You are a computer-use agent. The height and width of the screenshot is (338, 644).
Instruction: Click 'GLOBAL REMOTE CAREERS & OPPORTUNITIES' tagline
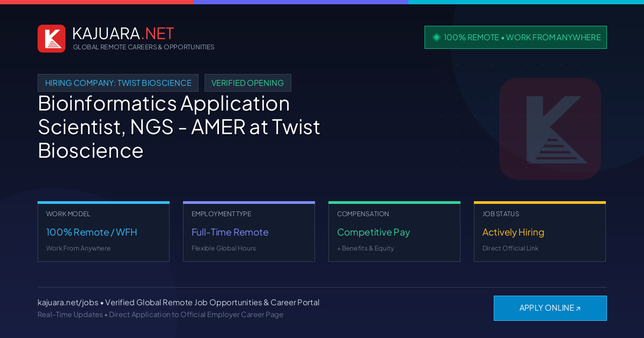coord(144,47)
